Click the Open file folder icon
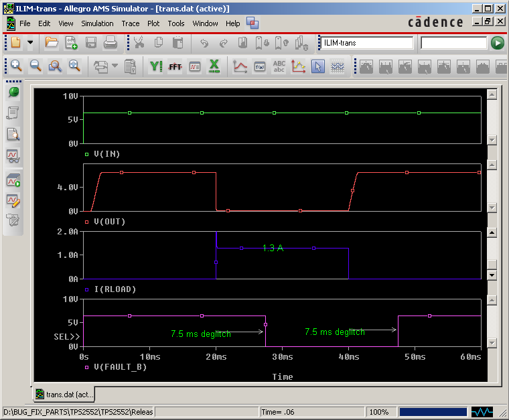Viewport: 509px width, 420px height. coord(52,43)
